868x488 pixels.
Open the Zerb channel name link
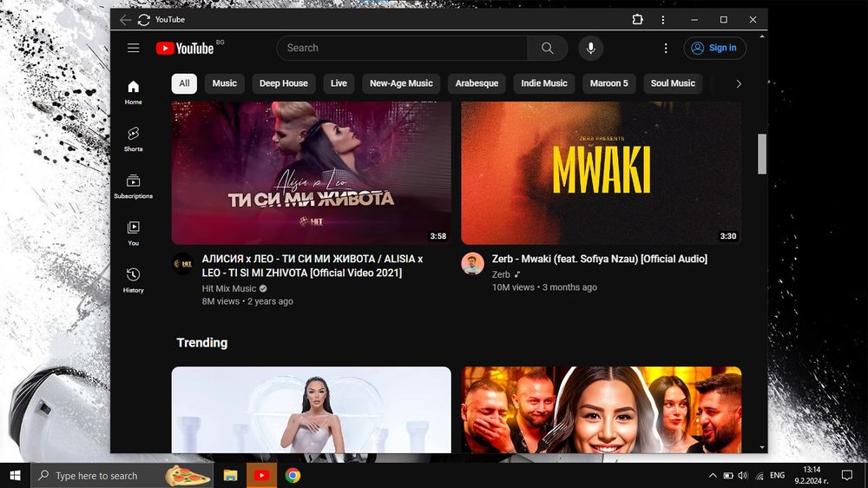(x=501, y=274)
